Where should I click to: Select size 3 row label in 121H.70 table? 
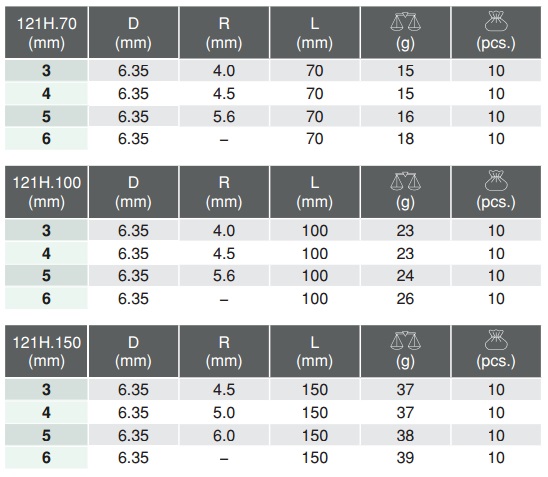pyautogui.click(x=46, y=71)
